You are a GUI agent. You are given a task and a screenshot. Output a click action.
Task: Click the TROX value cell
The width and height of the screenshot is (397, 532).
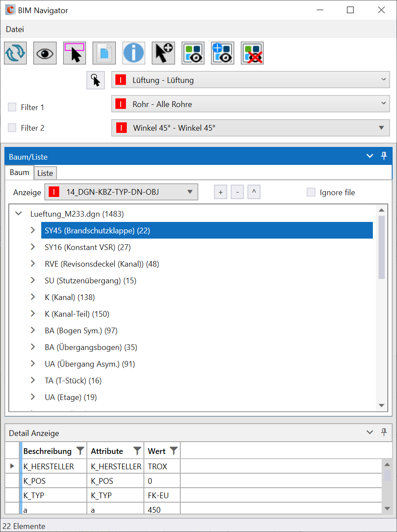pos(162,467)
